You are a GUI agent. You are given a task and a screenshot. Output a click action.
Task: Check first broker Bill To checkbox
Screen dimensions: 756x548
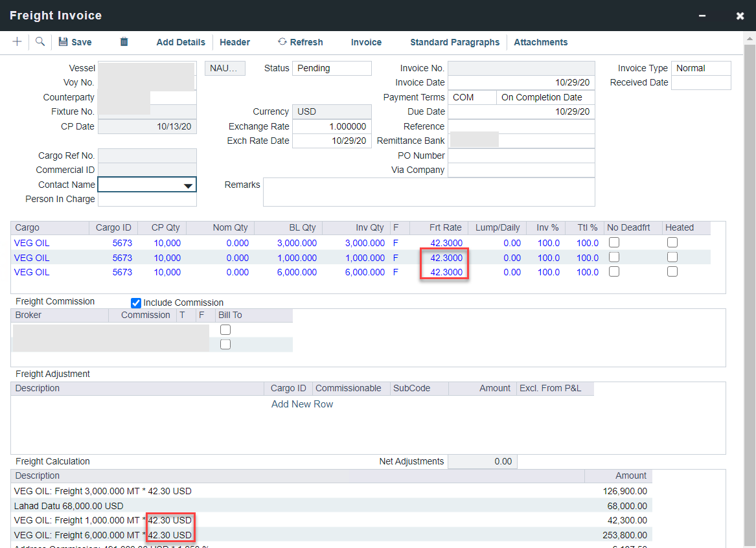pos(225,330)
